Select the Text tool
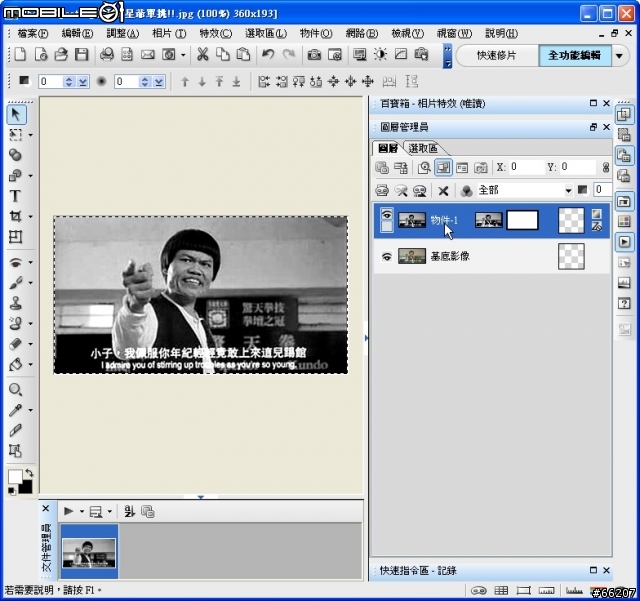640x601 pixels. click(15, 196)
